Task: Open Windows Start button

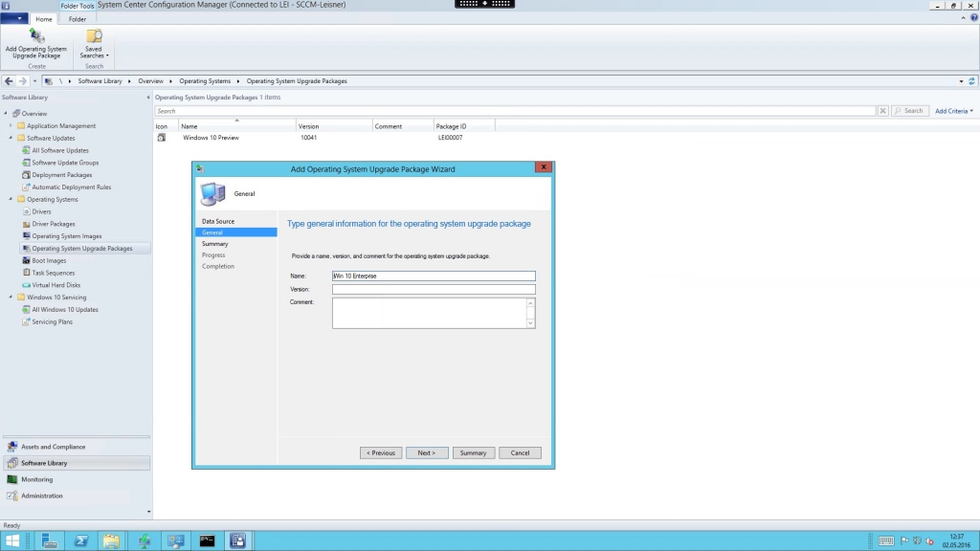Action: (x=11, y=540)
